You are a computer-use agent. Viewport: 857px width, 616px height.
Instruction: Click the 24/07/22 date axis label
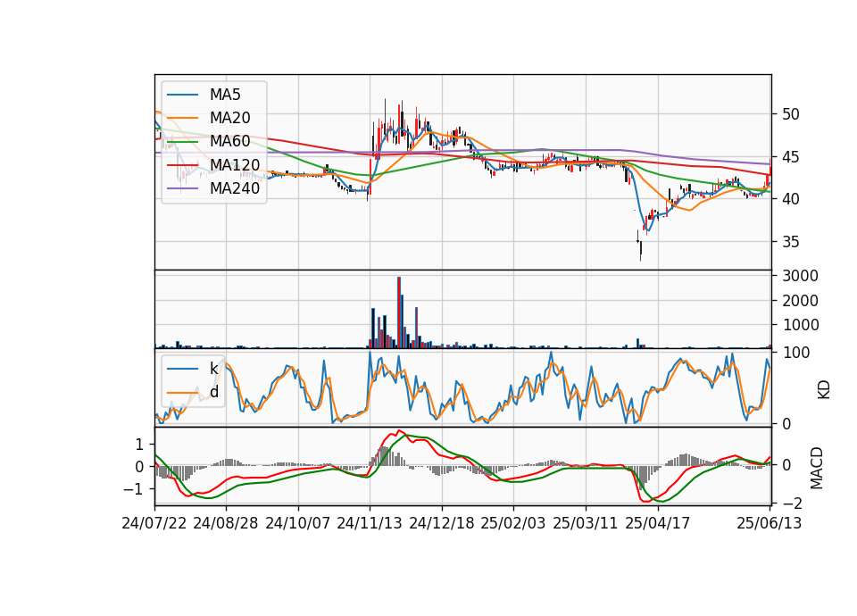click(154, 523)
